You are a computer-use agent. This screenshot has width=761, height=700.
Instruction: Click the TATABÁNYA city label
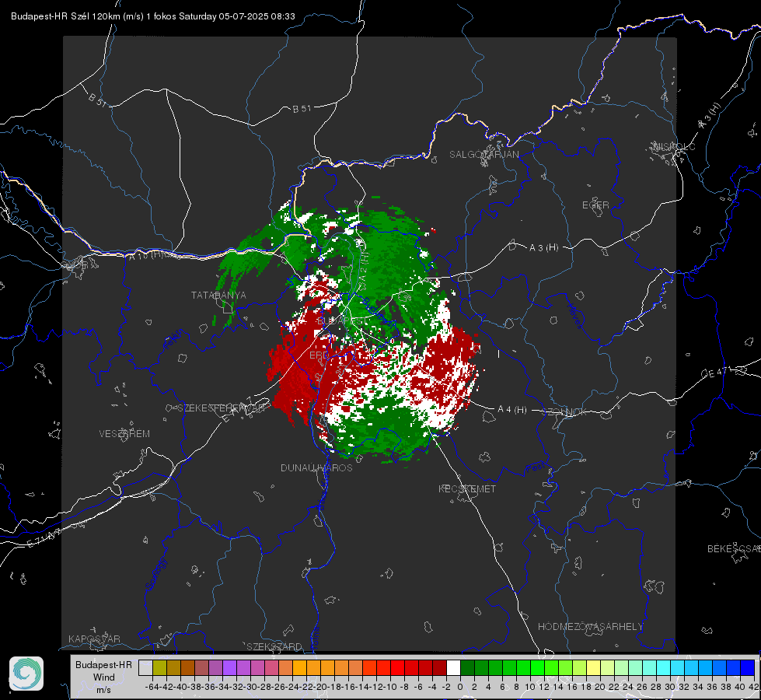[x=218, y=296]
